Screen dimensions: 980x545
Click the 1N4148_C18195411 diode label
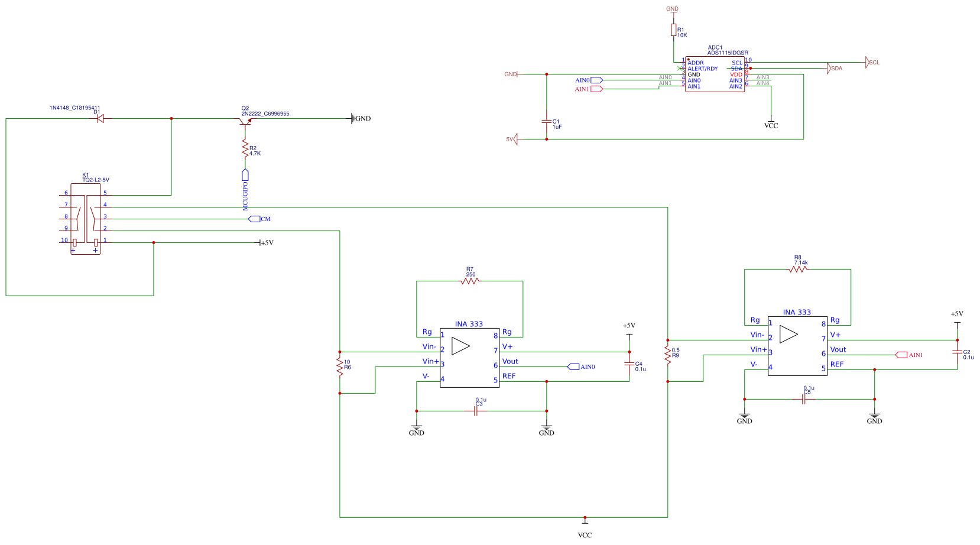[x=75, y=108]
